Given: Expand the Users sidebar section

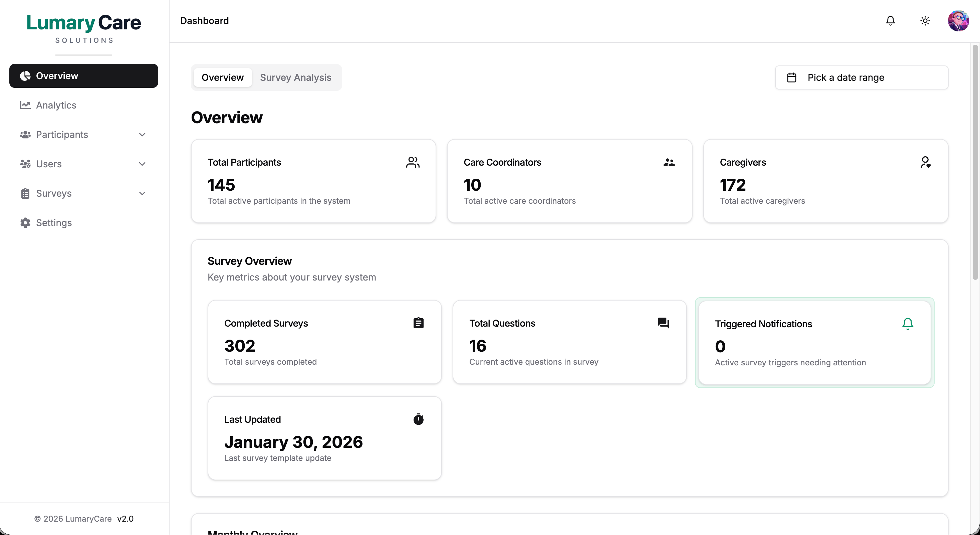Looking at the screenshot, I should click(x=142, y=164).
